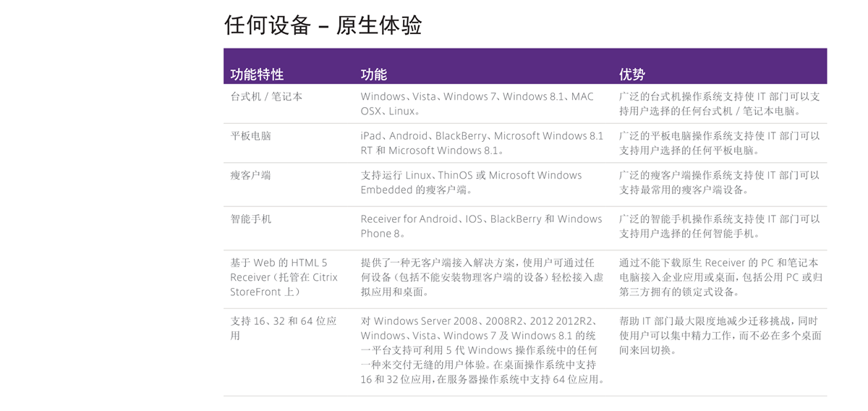Viewport: 868px width, 411px height.
Task: Click the 支持运行 Linux、ThinOS cell
Action: tap(471, 182)
